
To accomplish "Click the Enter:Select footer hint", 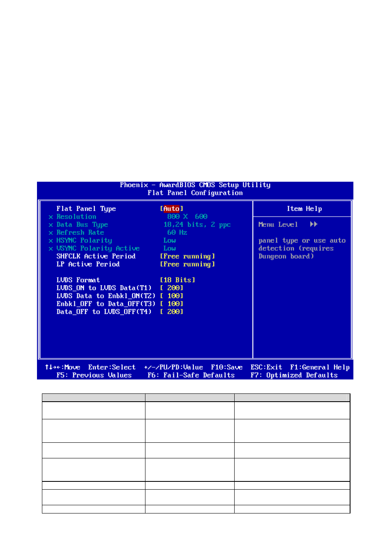I will tap(112, 368).
